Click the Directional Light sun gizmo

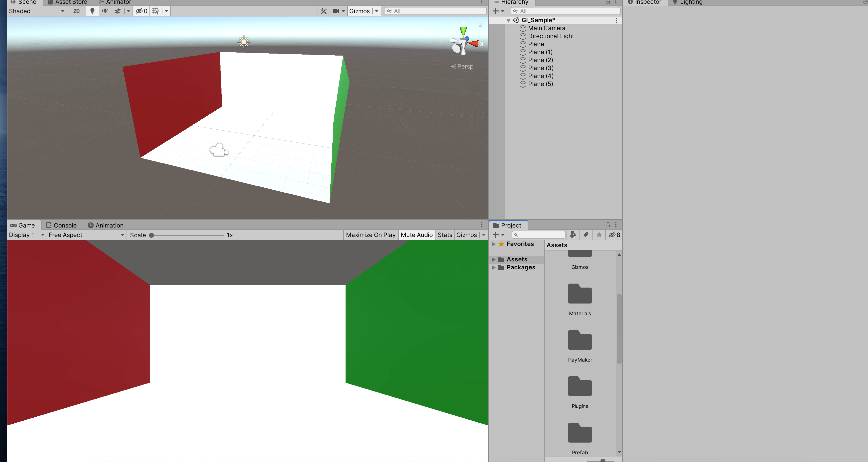(244, 42)
